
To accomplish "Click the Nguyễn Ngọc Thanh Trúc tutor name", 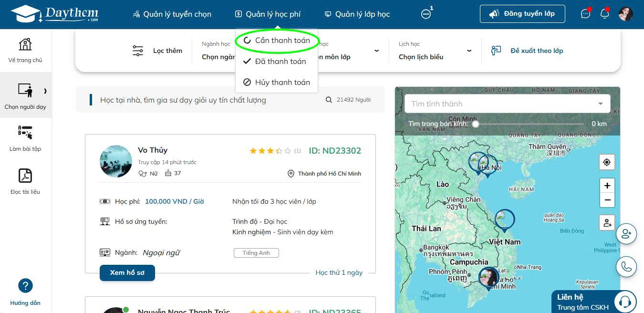I will (x=184, y=311).
